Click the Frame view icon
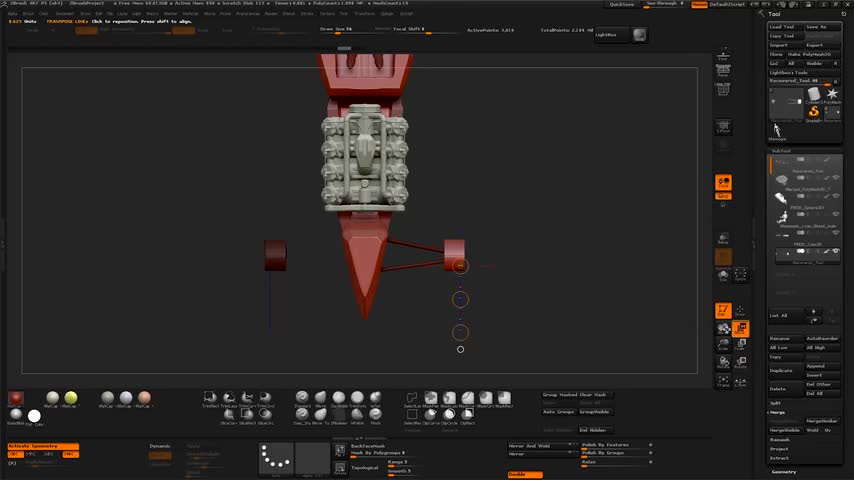The width and height of the screenshot is (854, 480). (x=723, y=381)
